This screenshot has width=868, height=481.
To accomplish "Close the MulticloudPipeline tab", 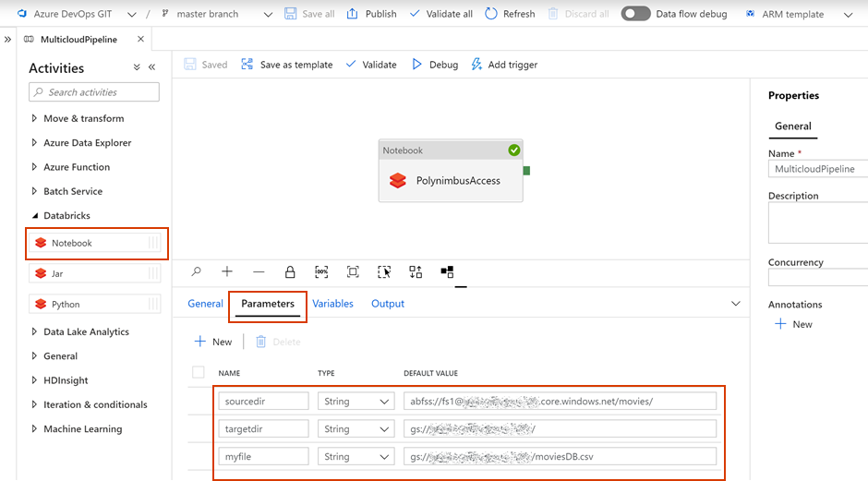I will [x=140, y=39].
